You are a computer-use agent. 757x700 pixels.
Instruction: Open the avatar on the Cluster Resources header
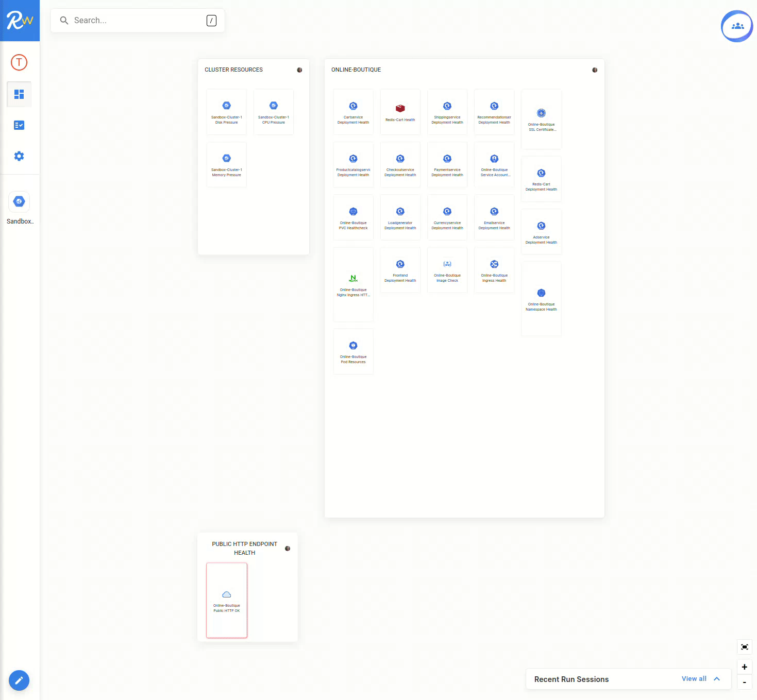point(299,70)
